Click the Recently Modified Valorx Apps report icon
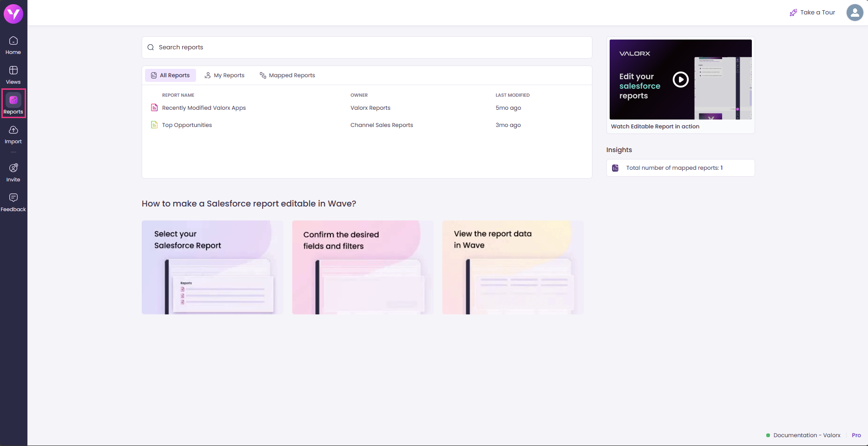Viewport: 868px width, 446px height. coord(154,107)
